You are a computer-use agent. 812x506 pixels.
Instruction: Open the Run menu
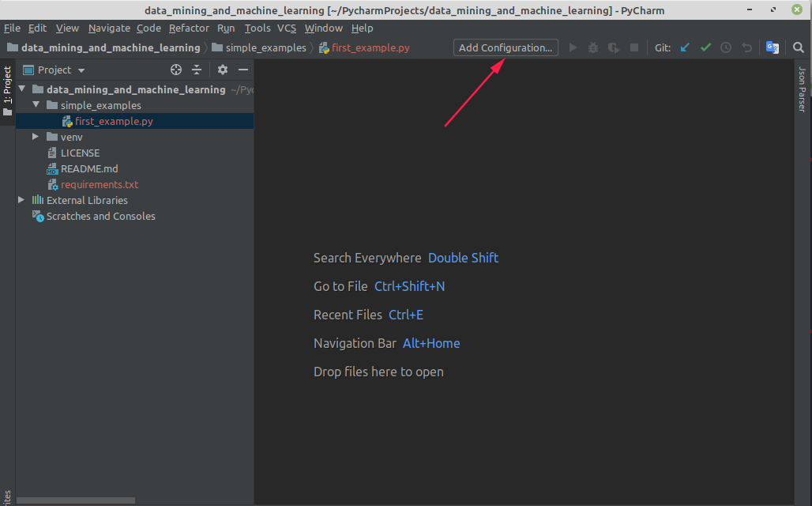226,28
